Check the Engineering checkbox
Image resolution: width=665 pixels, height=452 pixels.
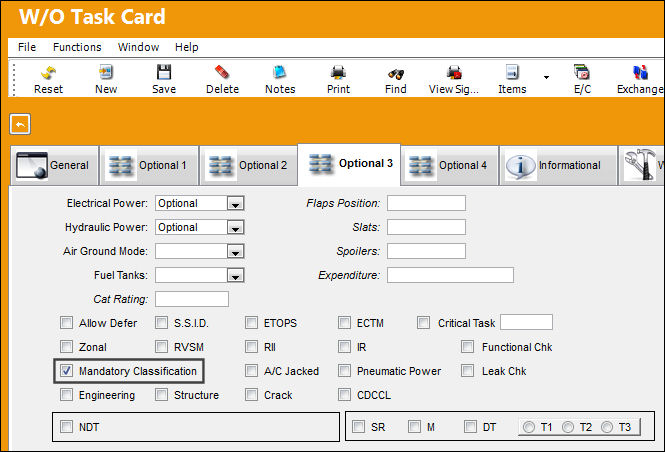click(x=66, y=395)
